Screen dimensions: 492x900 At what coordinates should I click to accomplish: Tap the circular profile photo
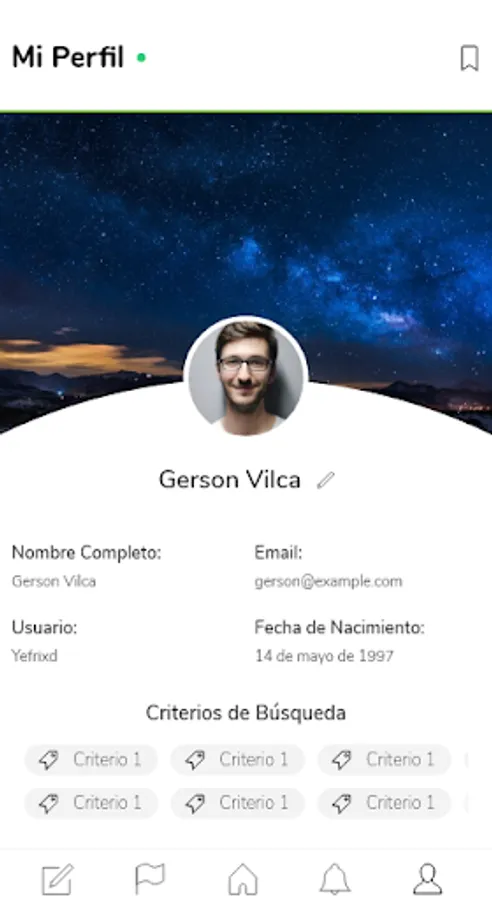[x=246, y=377]
